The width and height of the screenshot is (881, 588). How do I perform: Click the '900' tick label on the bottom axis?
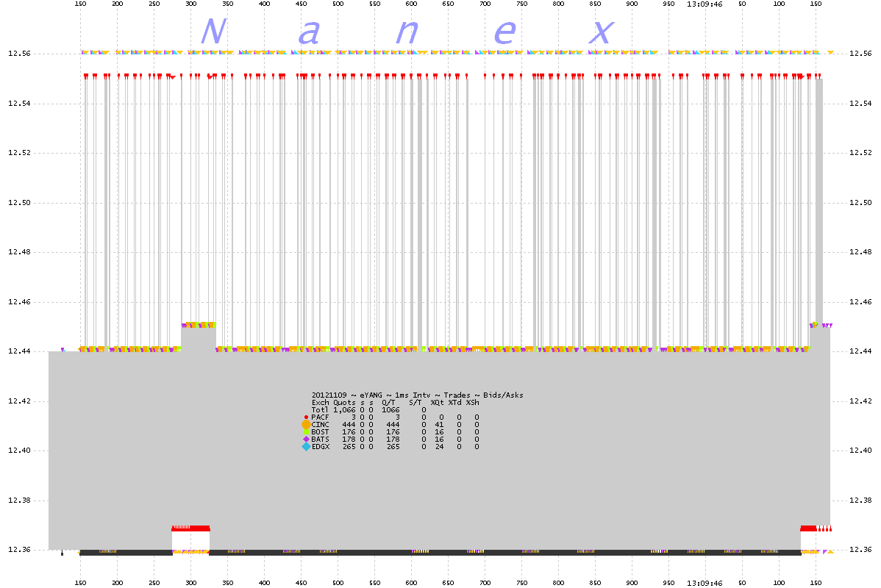632,583
